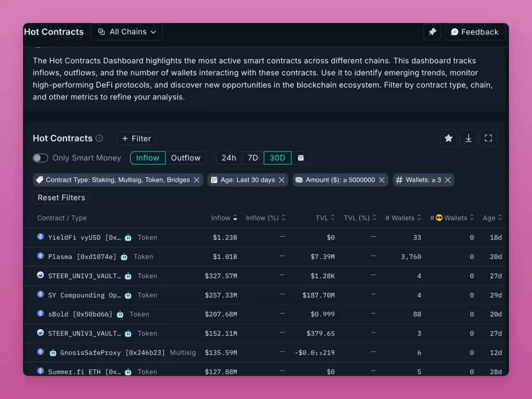The width and height of the screenshot is (532, 399).
Task: Remove the Amount ($) filter chip
Action: (382, 180)
